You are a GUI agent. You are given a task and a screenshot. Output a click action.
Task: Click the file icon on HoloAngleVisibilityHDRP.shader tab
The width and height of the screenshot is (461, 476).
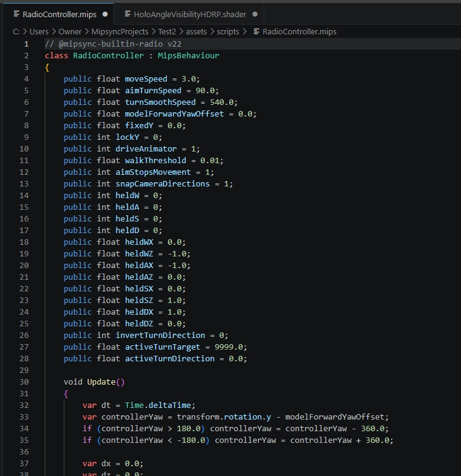pyautogui.click(x=128, y=14)
